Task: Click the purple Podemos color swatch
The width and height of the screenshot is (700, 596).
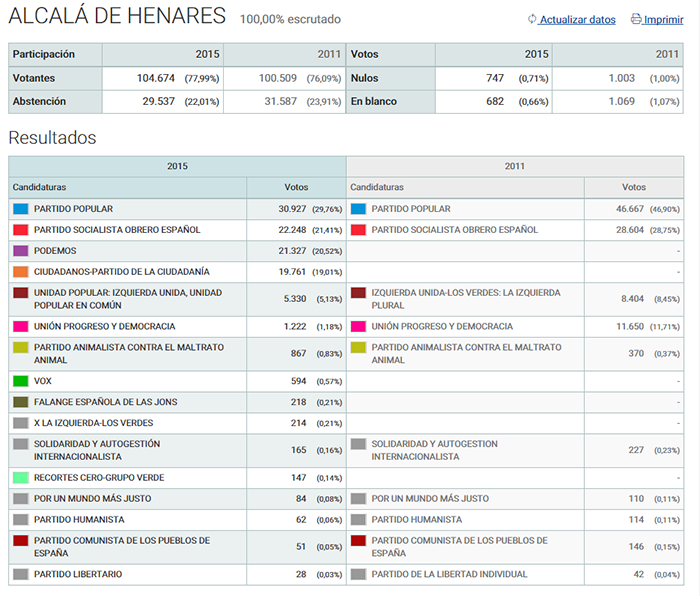Action: (x=21, y=251)
